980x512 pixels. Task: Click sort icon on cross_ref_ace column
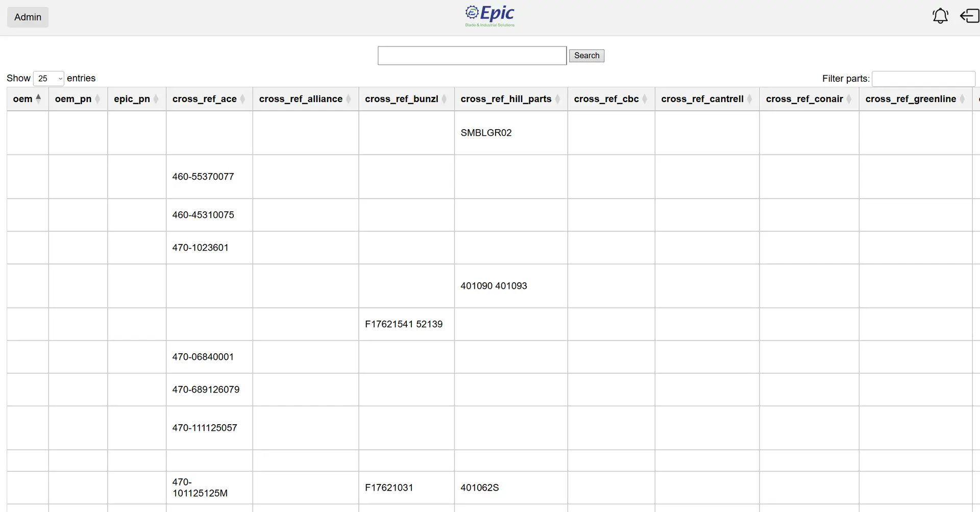pyautogui.click(x=242, y=99)
